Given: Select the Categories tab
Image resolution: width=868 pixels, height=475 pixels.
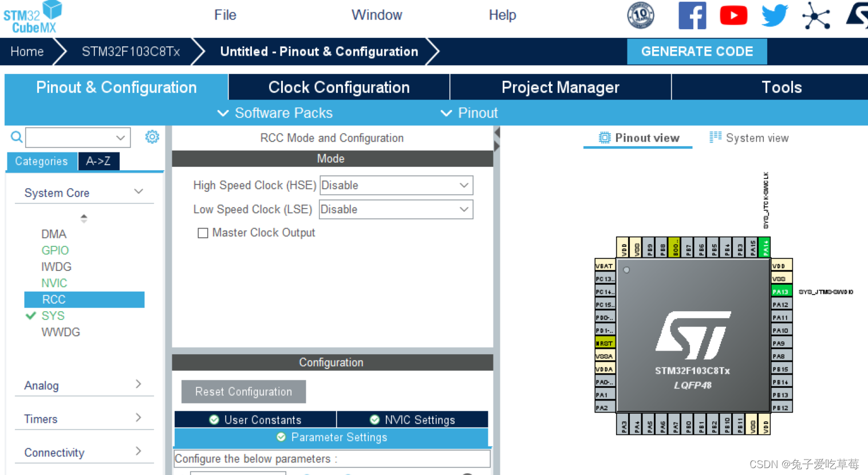Looking at the screenshot, I should [x=42, y=161].
